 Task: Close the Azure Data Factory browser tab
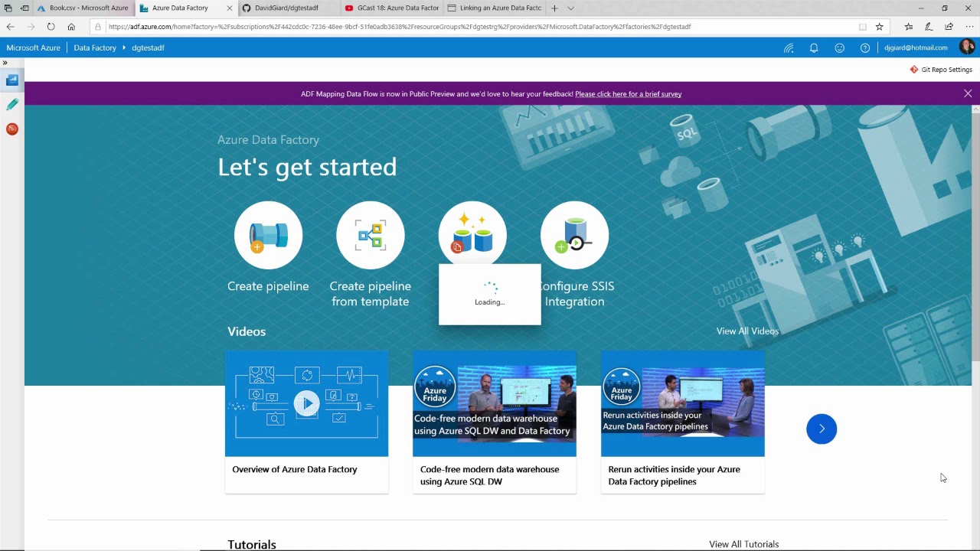tap(230, 8)
